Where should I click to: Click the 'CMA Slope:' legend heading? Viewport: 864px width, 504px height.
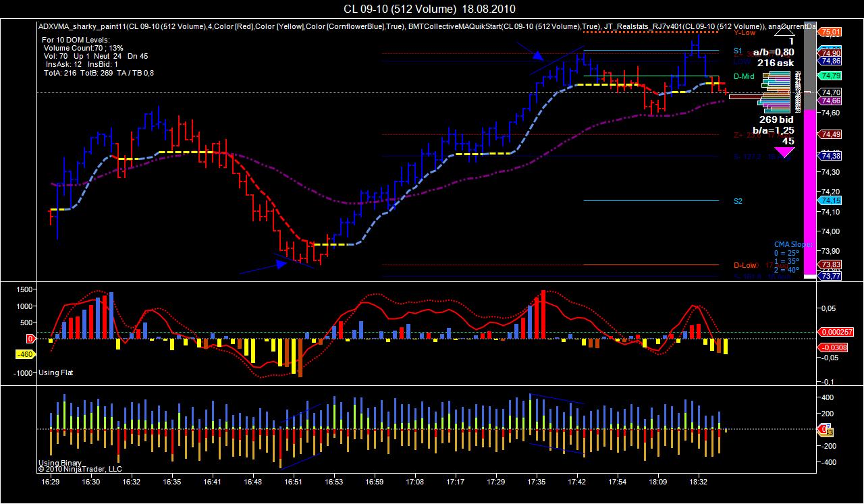tap(794, 244)
